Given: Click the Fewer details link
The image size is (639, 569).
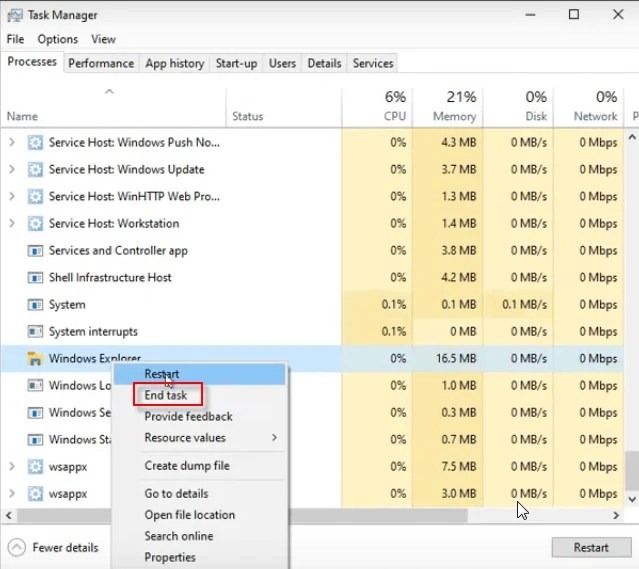Looking at the screenshot, I should (x=65, y=547).
